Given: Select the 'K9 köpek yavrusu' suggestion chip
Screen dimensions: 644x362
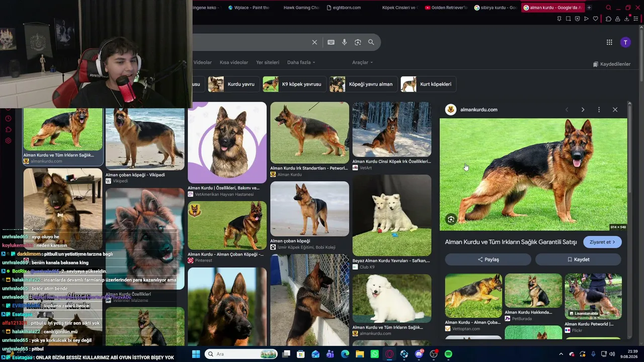Looking at the screenshot, I should point(294,84).
